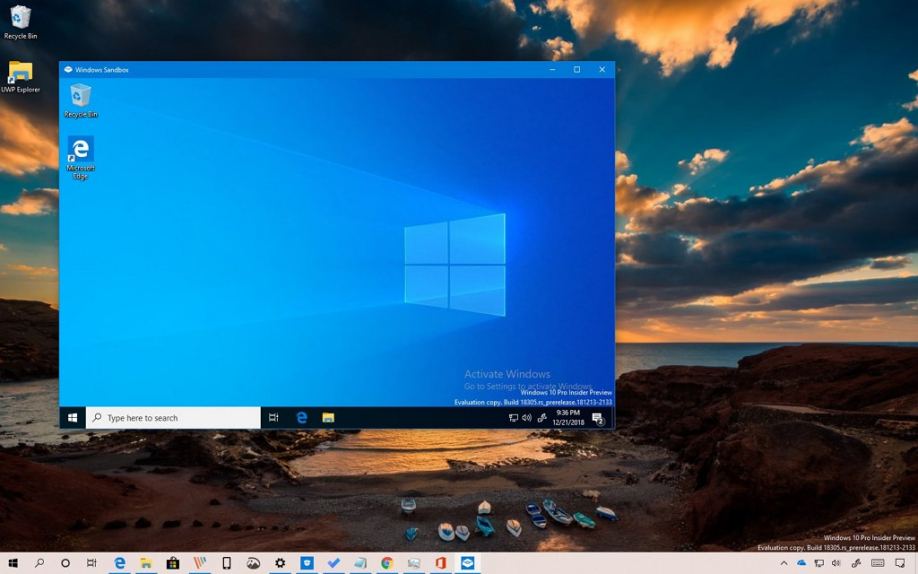Viewport: 918px width, 574px height.
Task: Open Office app from host taskbar
Action: [441, 563]
